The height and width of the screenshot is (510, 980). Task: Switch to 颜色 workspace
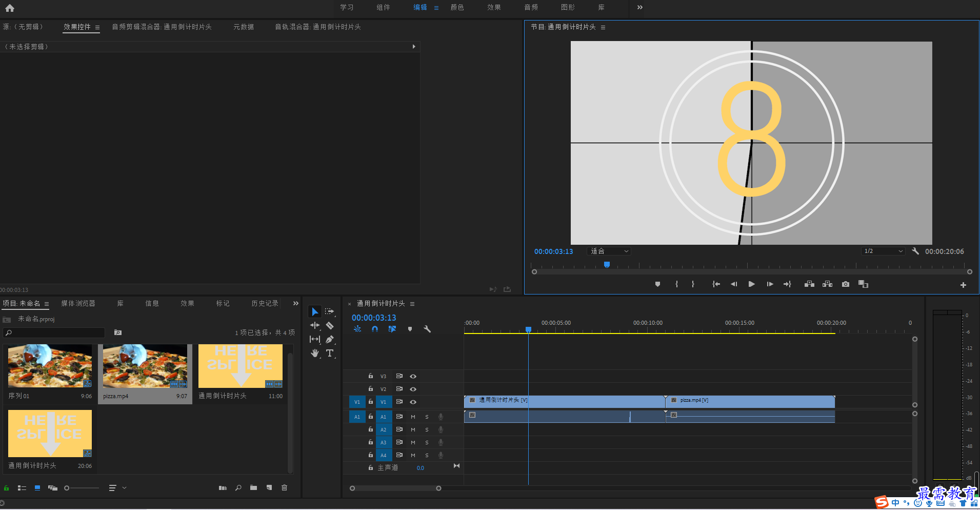[x=457, y=7]
